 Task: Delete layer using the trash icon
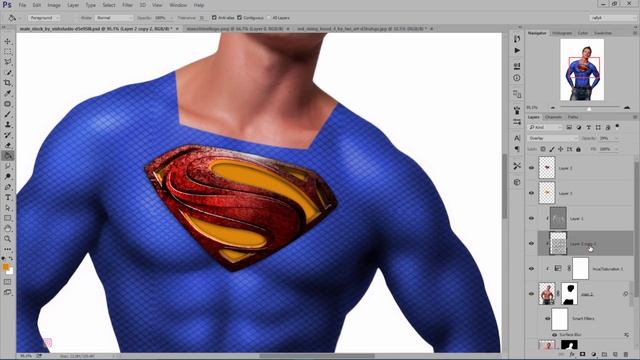pyautogui.click(x=626, y=354)
